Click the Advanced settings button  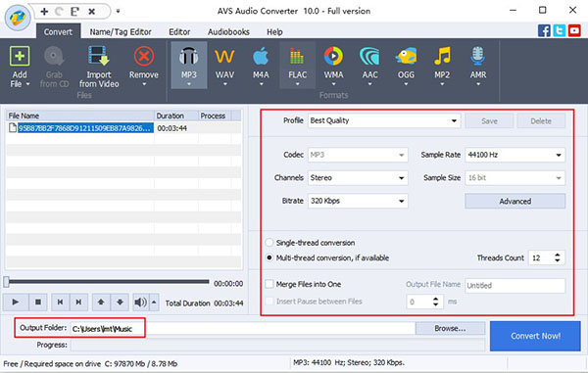point(514,201)
